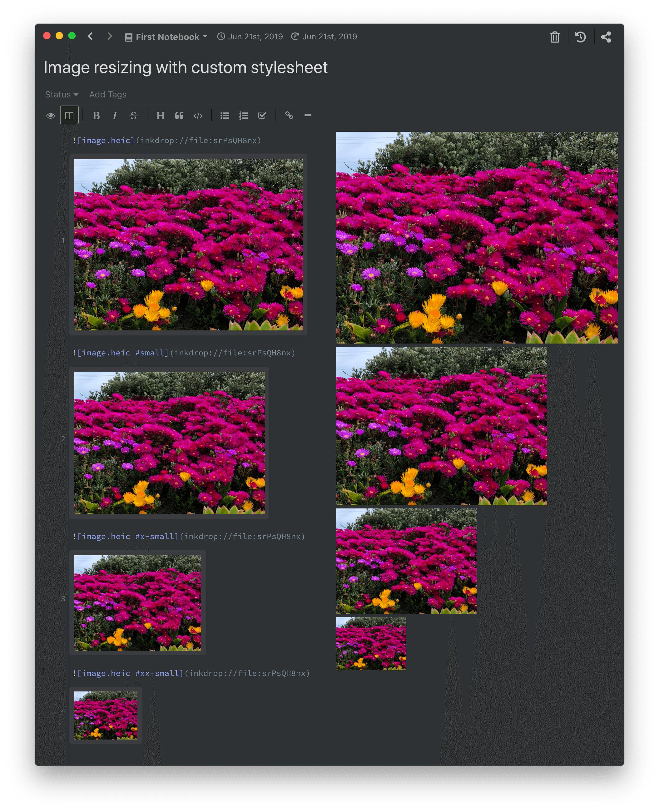Move the note to trash
659x812 pixels.
click(555, 37)
